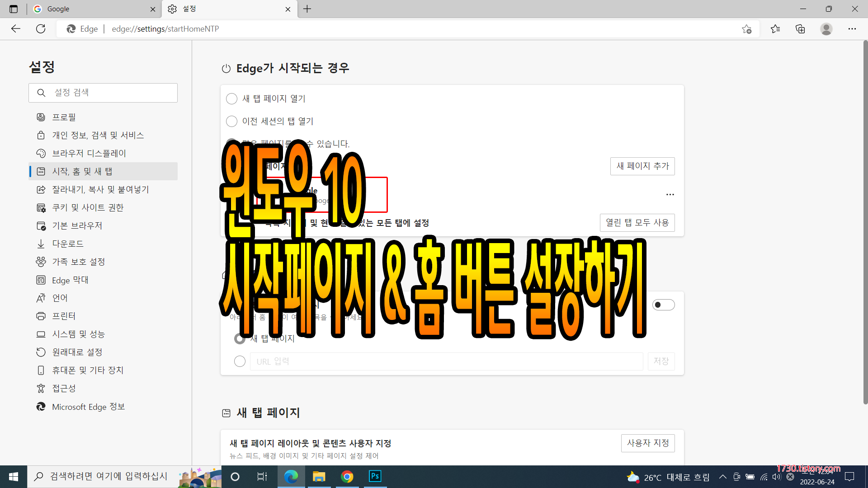Show hidden system tray icons chevron
868x488 pixels.
point(722,477)
